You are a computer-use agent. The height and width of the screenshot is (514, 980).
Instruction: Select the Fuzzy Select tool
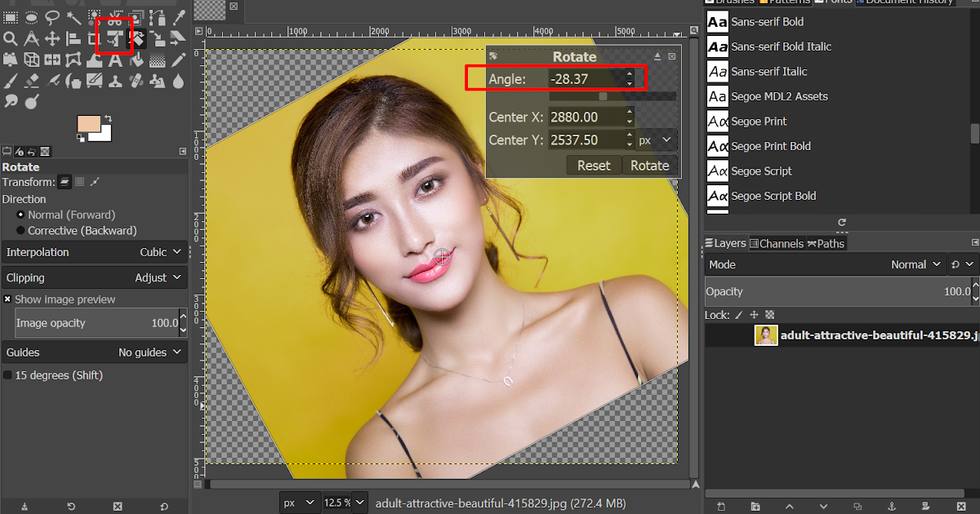[x=73, y=16]
